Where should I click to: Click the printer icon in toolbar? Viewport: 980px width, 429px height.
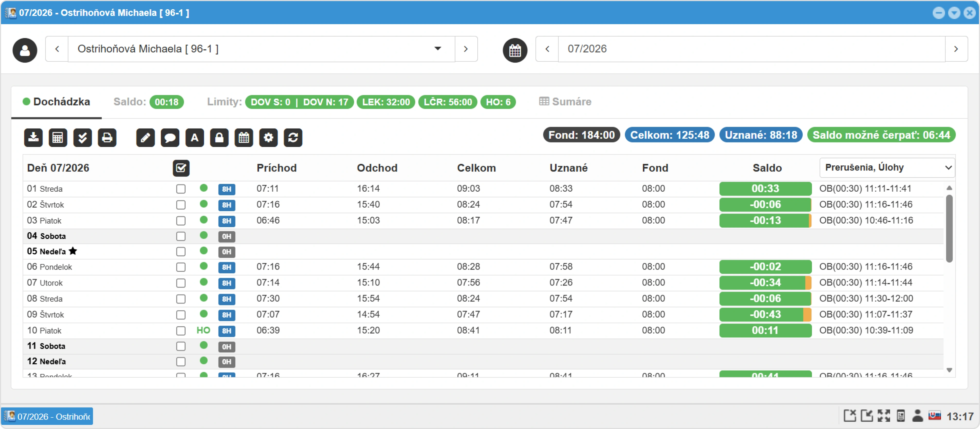pos(107,137)
